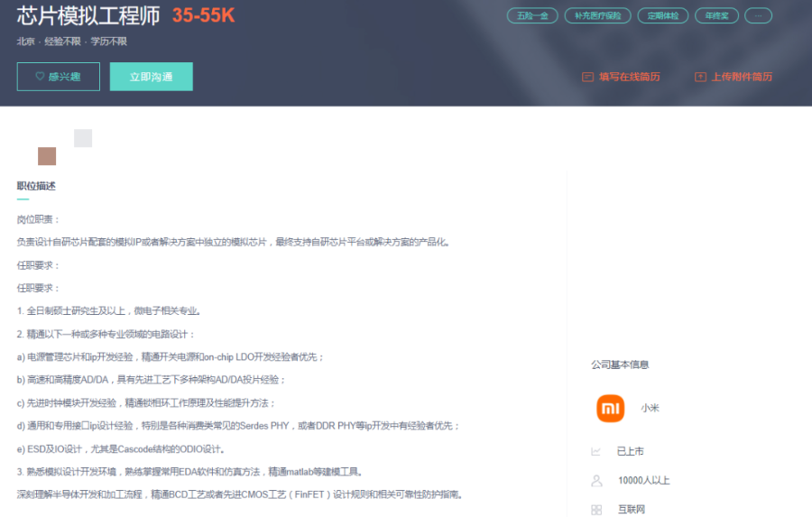The height and width of the screenshot is (517, 812).
Task: Click line a) 电源管理芯片和ip开发经验
Action: [x=171, y=357]
